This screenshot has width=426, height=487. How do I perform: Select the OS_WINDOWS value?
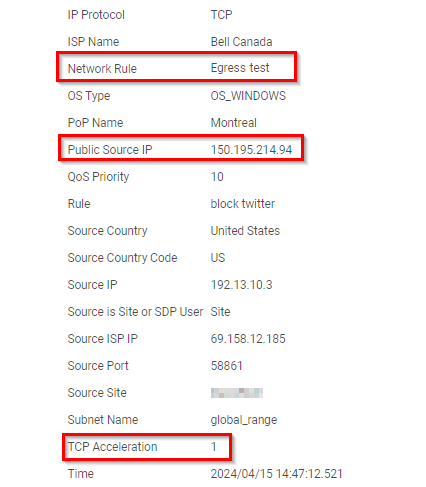pos(248,96)
